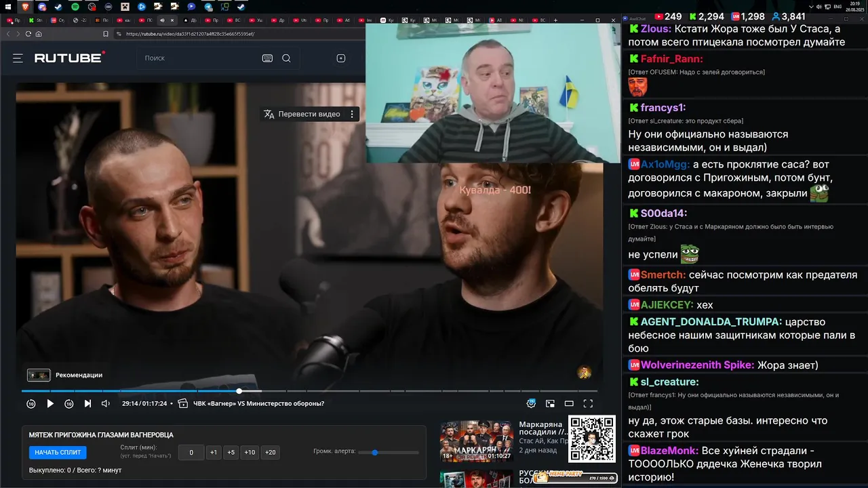This screenshot has width=868, height=488.
Task: Switch to the Im browser tab
Action: tap(366, 20)
